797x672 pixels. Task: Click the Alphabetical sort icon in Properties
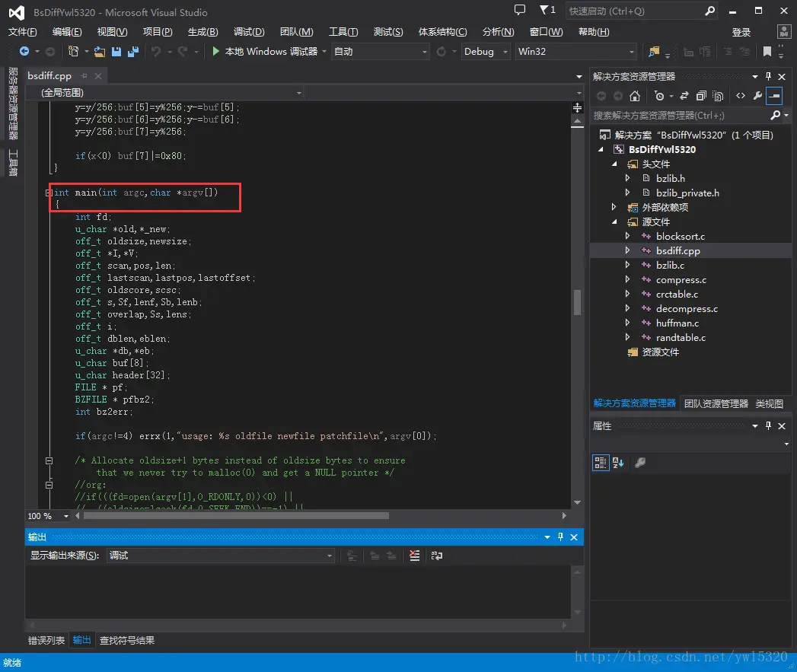tap(618, 463)
